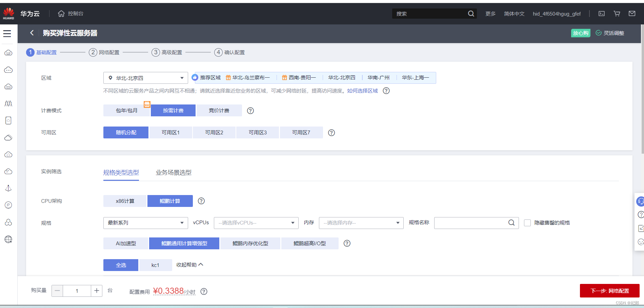Collapse help via 收起帮助

point(190,265)
